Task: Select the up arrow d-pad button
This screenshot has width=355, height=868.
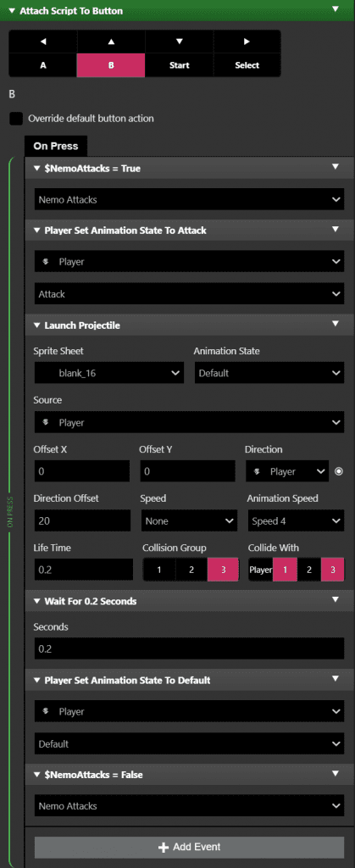Action: pos(111,42)
